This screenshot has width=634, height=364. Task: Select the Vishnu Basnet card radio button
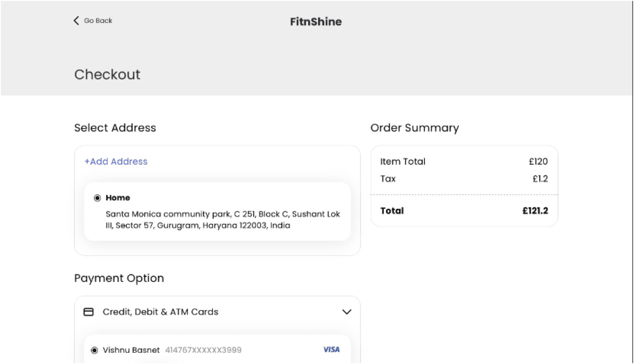(94, 350)
